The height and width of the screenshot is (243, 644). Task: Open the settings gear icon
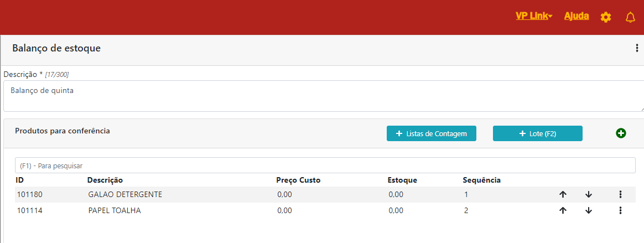click(606, 17)
